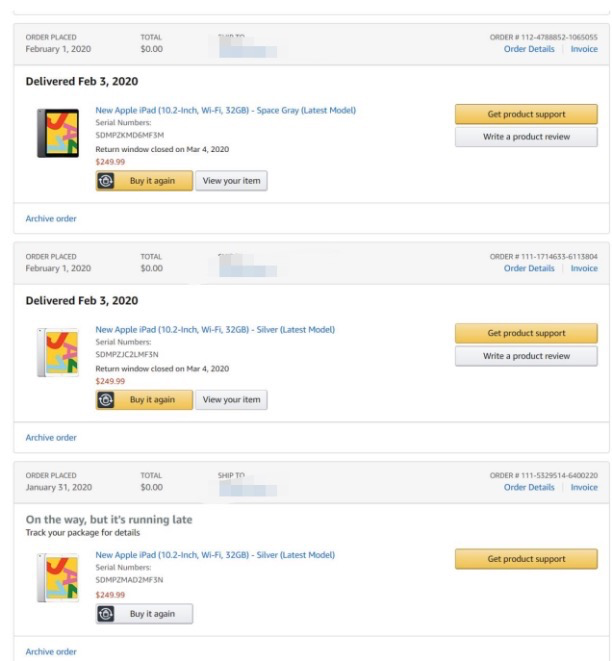View your item for the delivered Silver iPad

point(231,400)
